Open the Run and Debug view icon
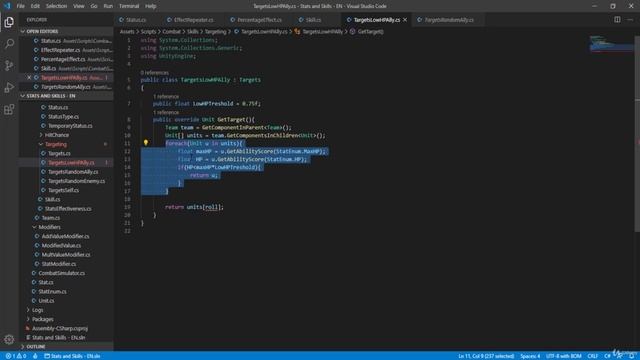The image size is (640, 360). coord(9,87)
